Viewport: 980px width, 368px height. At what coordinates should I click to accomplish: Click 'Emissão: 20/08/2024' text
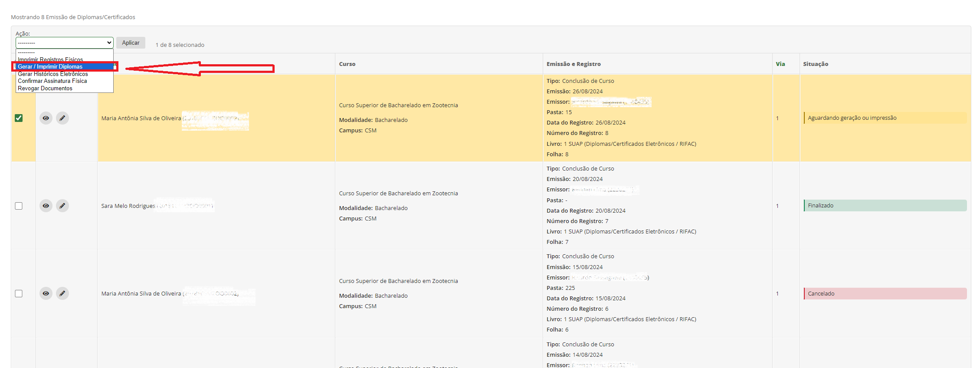click(574, 179)
